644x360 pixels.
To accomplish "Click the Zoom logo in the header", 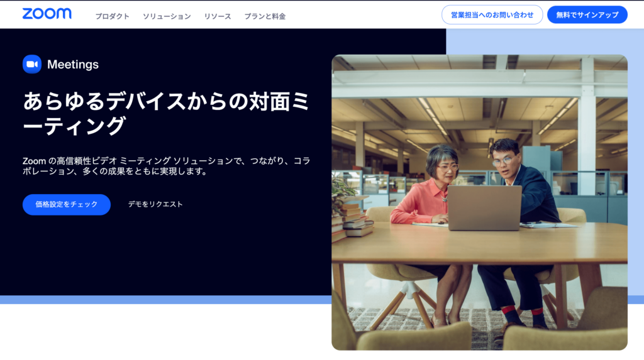I will coord(47,14).
